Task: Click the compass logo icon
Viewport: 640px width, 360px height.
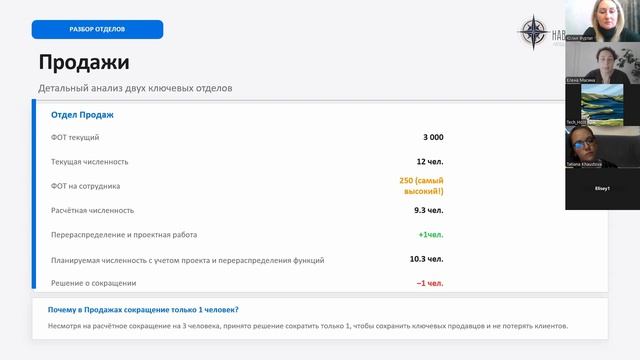Action: 533,32
